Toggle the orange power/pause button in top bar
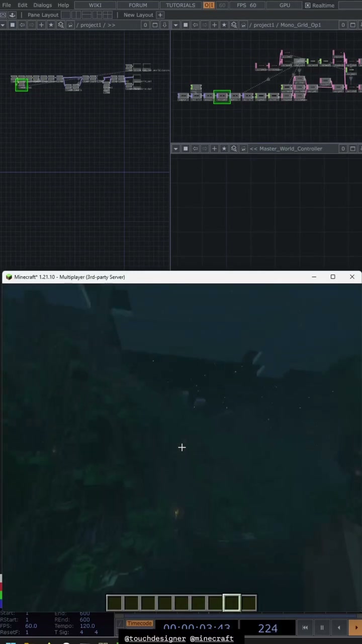Image resolution: width=362 pixels, height=644 pixels. coord(209,5)
